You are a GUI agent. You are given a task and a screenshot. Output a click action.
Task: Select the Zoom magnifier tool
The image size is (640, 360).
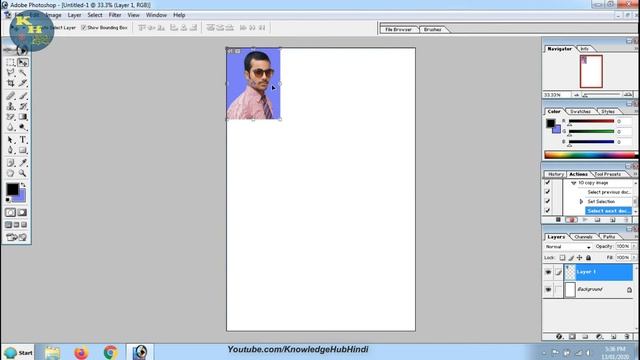22,173
